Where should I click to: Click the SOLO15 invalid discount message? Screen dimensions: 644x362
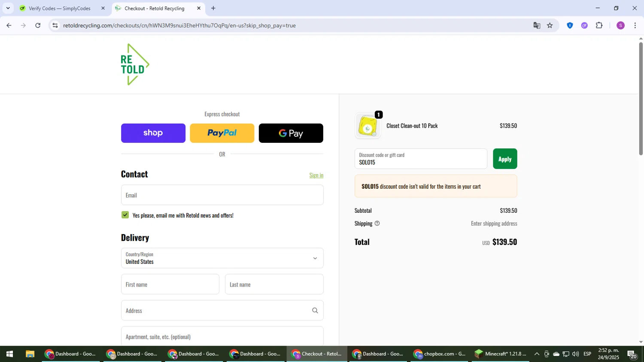[436, 186]
